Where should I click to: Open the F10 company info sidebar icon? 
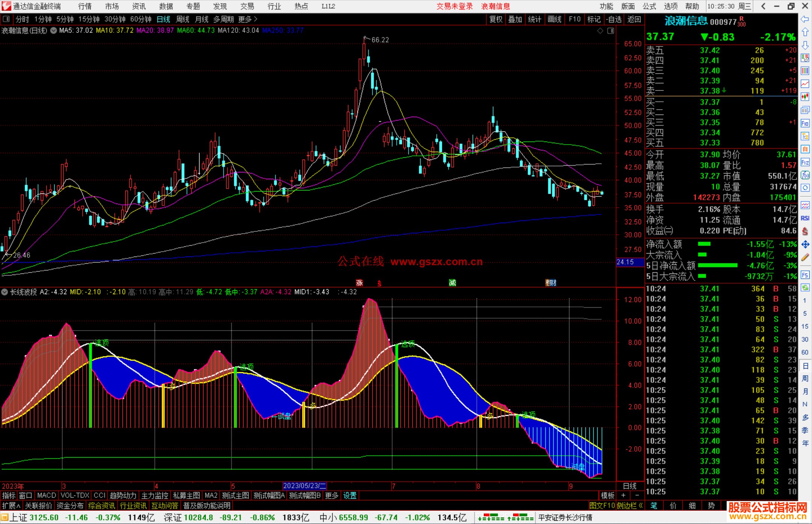(805, 123)
